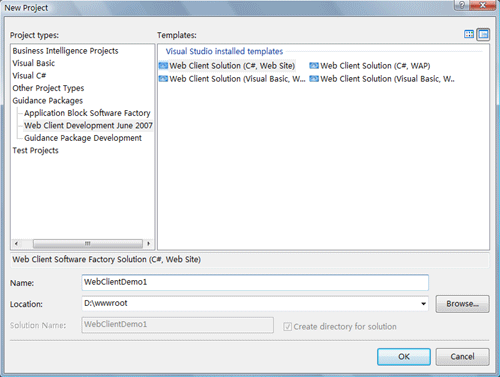Select Application Block Software Factory
The height and width of the screenshot is (377, 500).
(87, 113)
